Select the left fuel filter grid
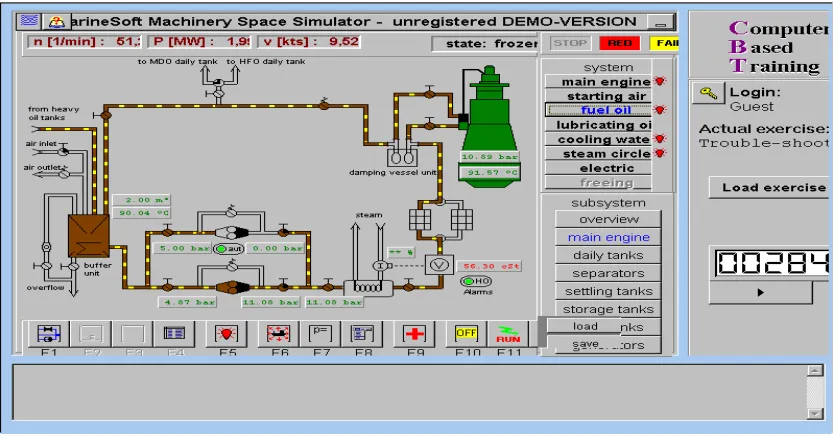The image size is (840, 438). 420,219
